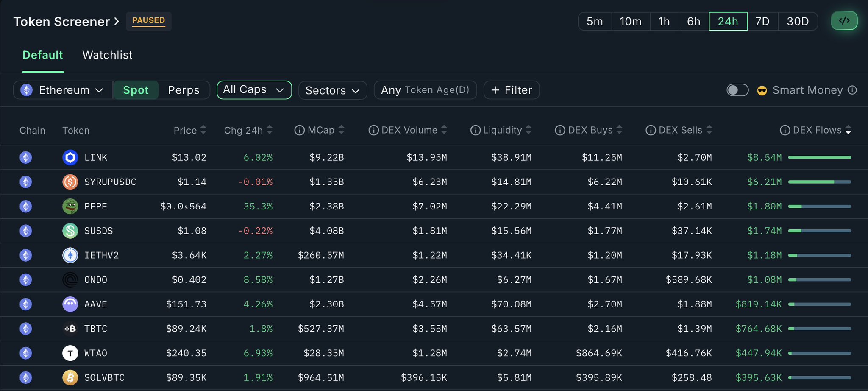Open the All Caps filter dropdown
This screenshot has width=868, height=391.
point(254,90)
